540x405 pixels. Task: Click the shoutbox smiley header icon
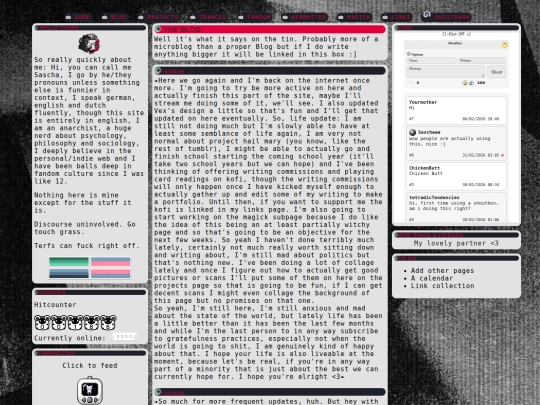coord(504,45)
